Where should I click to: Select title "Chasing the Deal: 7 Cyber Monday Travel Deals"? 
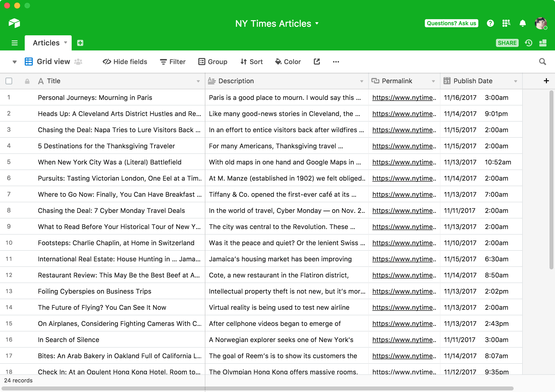tap(111, 211)
